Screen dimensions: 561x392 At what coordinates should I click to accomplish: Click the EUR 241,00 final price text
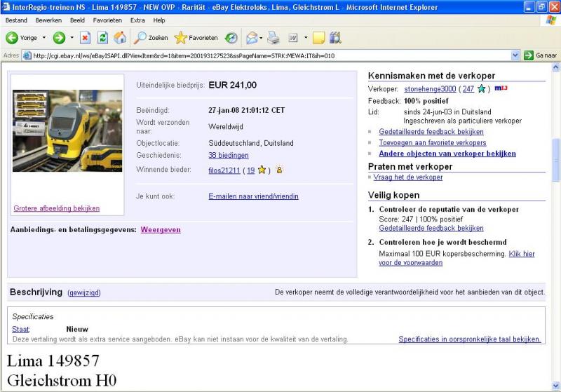point(233,85)
